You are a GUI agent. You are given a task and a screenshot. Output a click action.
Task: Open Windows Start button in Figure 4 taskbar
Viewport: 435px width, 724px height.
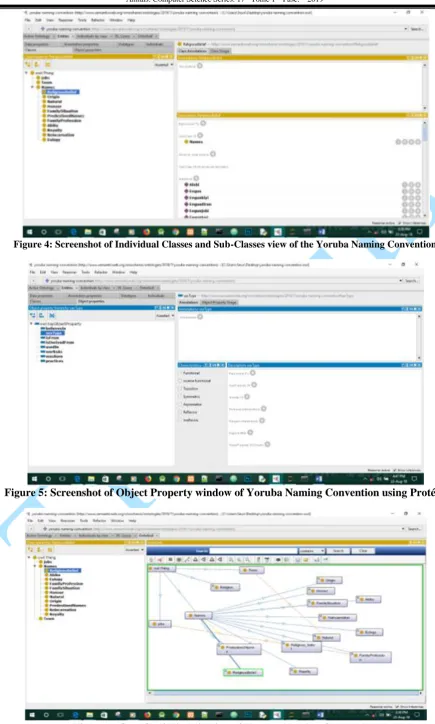click(x=30, y=232)
